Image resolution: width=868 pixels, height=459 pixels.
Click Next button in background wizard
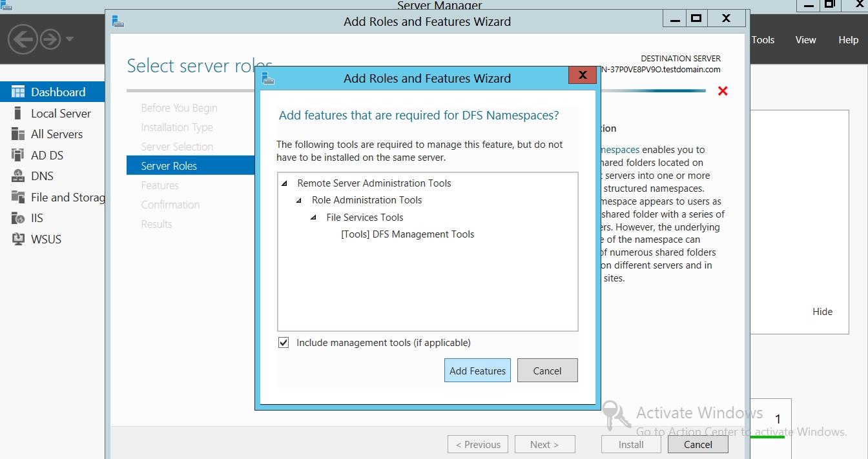point(544,444)
